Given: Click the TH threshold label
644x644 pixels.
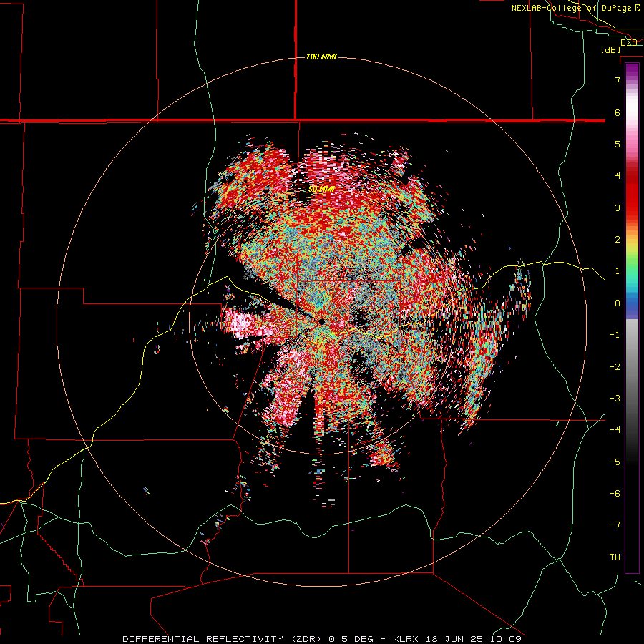Looking at the screenshot, I should (x=615, y=557).
